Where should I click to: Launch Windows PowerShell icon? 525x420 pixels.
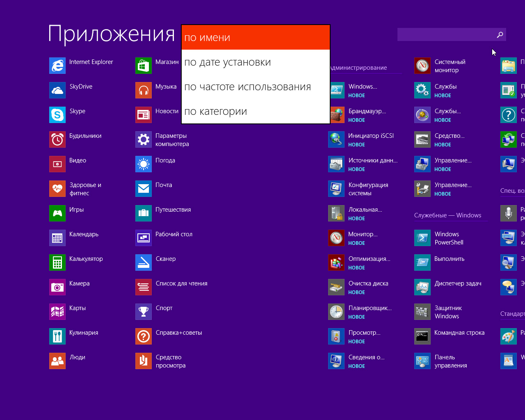coord(422,238)
